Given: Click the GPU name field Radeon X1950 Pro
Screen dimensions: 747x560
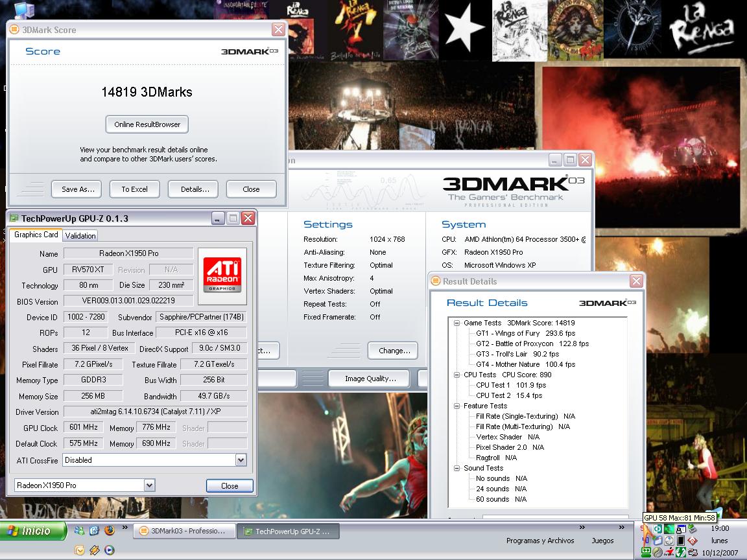Looking at the screenshot, I should 128,253.
